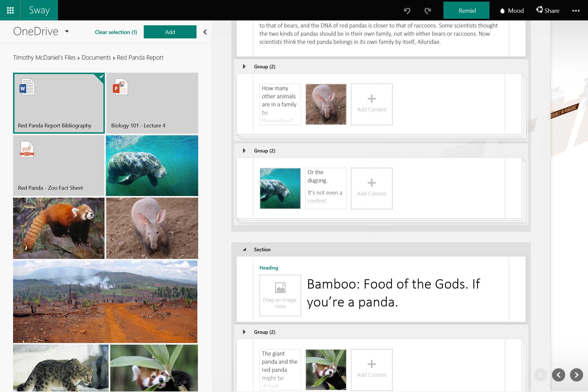Image resolution: width=588 pixels, height=392 pixels.
Task: Click the Clear selection (1) link
Action: click(116, 32)
